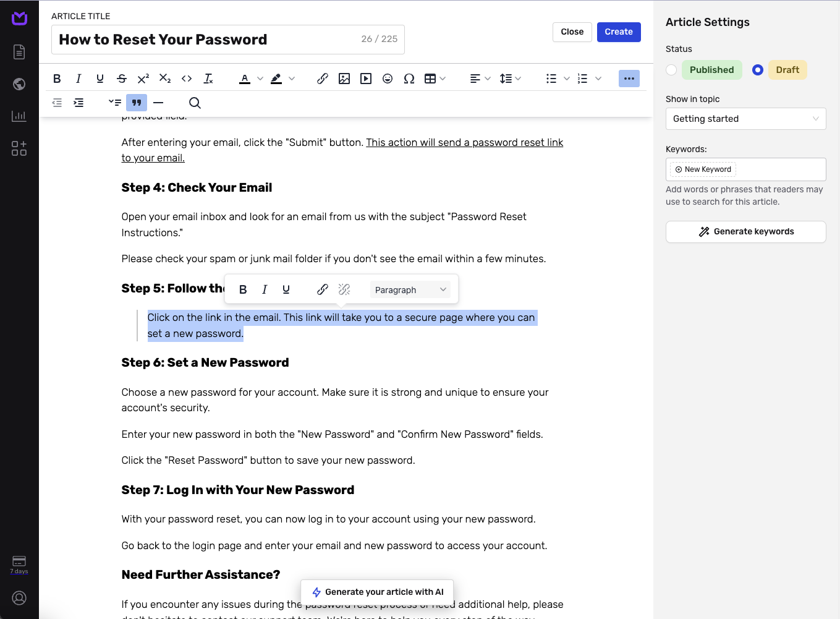Screen dimensions: 840x619
Task: Insert a table
Action: (x=430, y=79)
